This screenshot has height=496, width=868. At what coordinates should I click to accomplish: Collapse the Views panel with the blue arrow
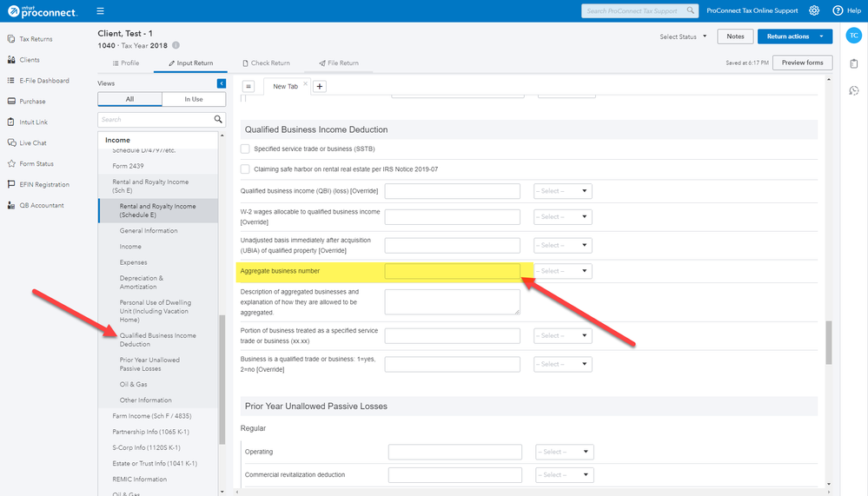click(x=222, y=83)
